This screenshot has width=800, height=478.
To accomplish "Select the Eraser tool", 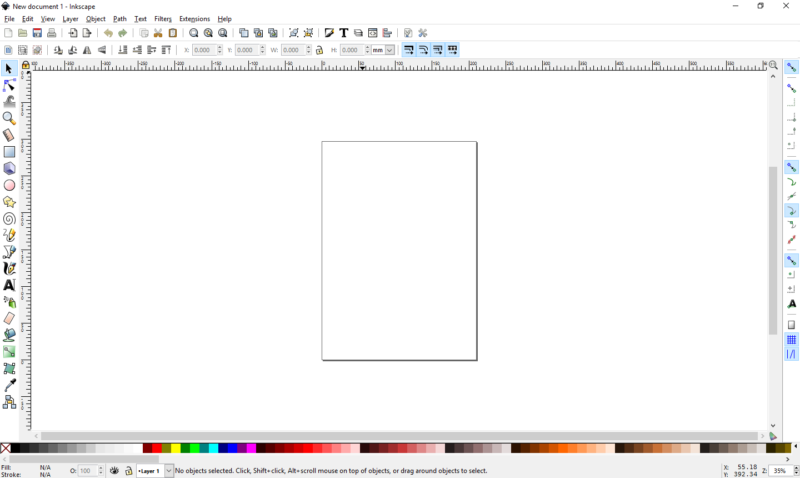I will pos(9,318).
